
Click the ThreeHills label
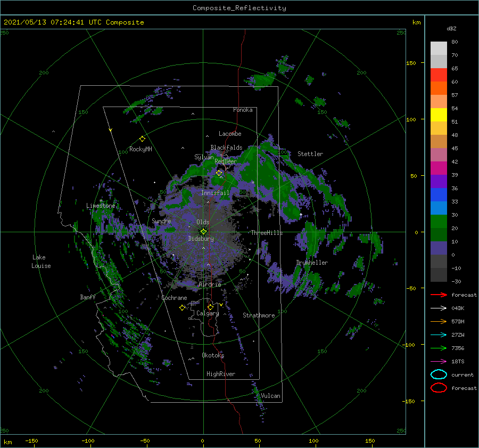click(x=267, y=233)
